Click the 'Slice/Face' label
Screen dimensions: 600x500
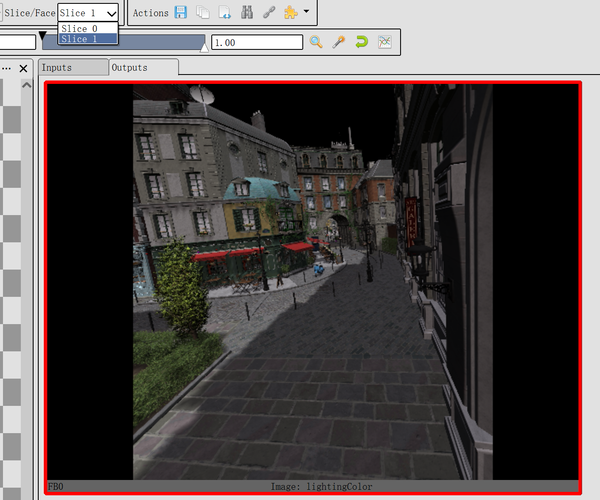(x=29, y=13)
